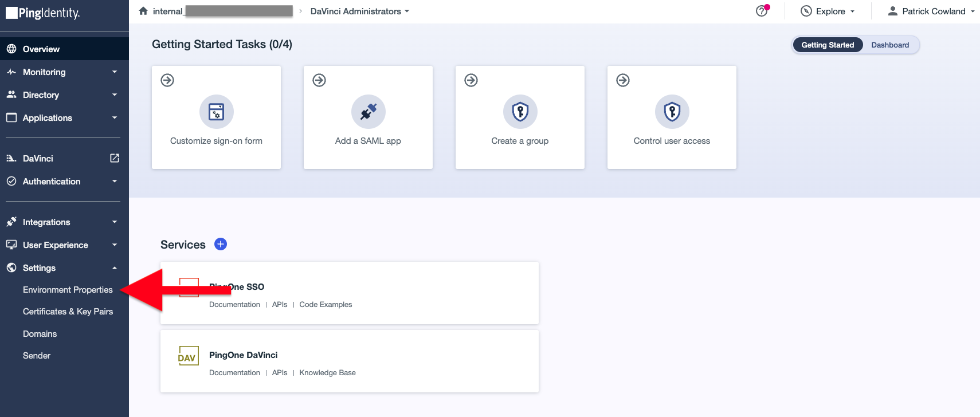The width and height of the screenshot is (980, 417).
Task: Open the Explore dropdown menu
Action: point(828,11)
